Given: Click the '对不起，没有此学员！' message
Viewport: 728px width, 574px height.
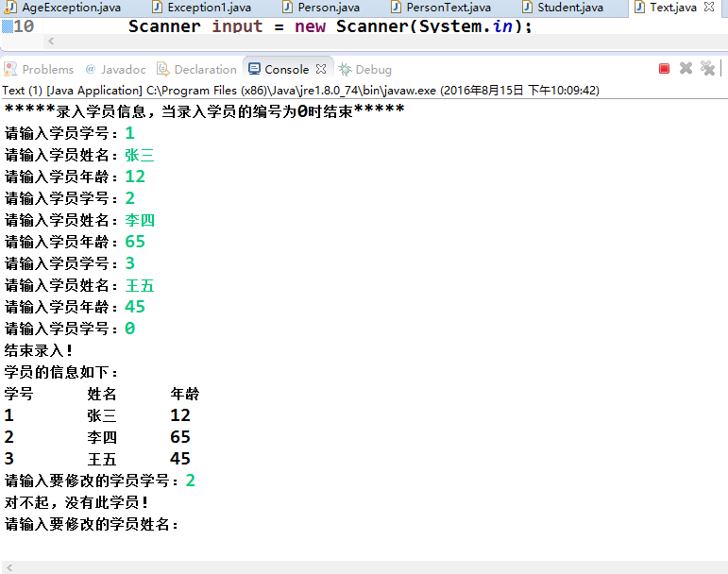Looking at the screenshot, I should pyautogui.click(x=76, y=502).
